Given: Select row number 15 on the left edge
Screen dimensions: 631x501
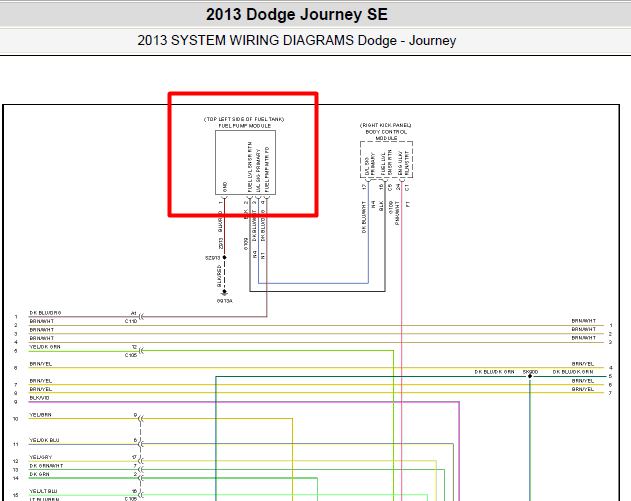Looking at the screenshot, I should (16, 495).
